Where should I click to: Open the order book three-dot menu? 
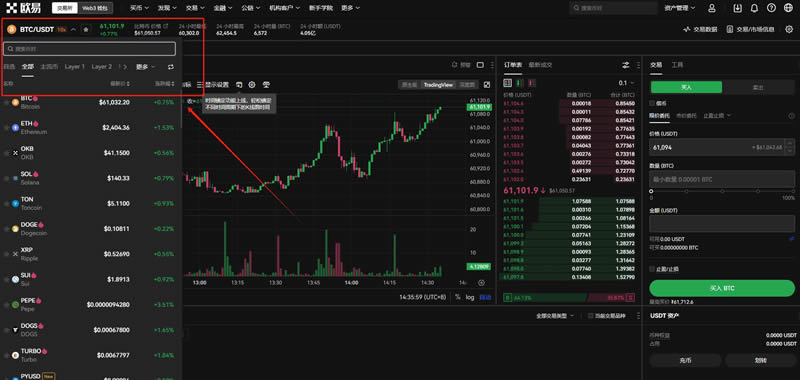click(x=638, y=65)
